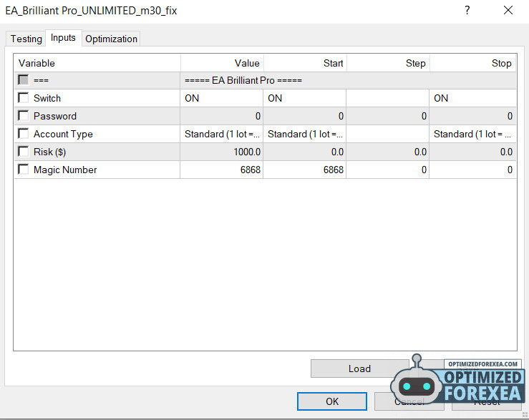
Task: Select the Password Start cell
Action: pos(305,116)
